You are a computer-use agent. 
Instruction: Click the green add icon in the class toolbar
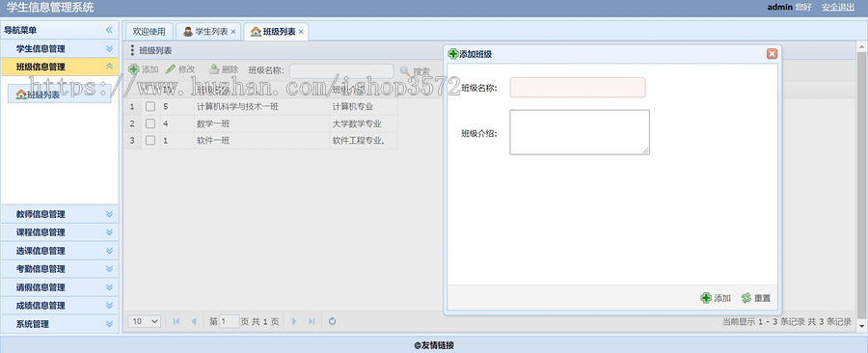tap(133, 69)
